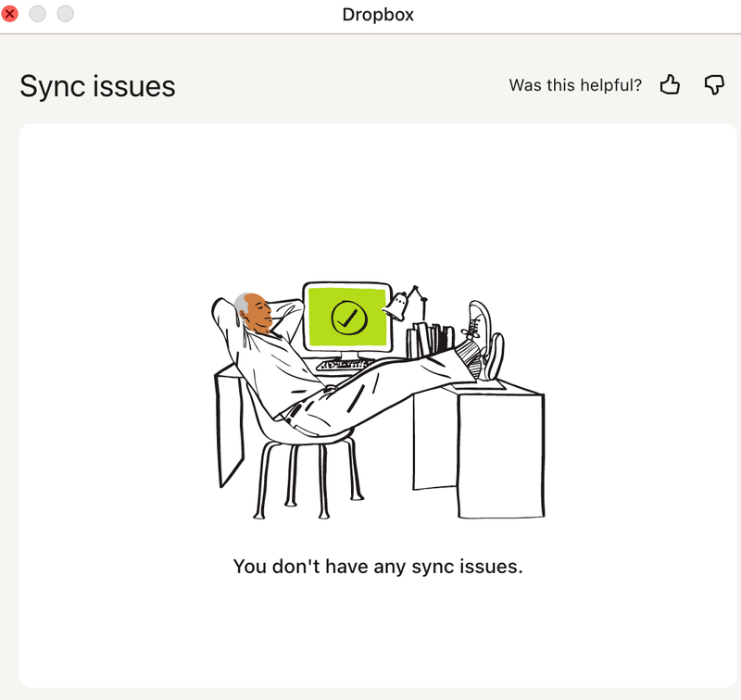
Task: Close the Dropbox window with red button
Action: [10, 14]
